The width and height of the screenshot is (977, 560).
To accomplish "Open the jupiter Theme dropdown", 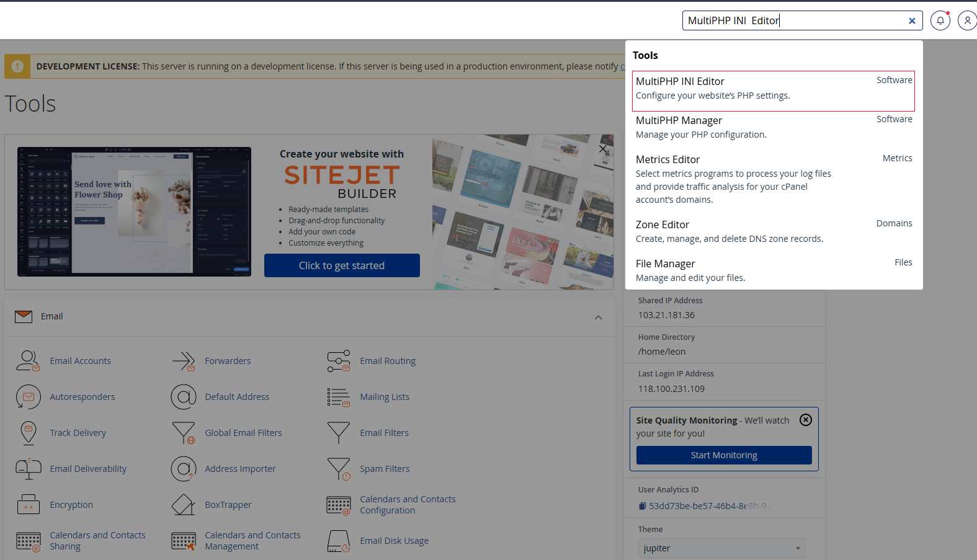I will click(722, 548).
